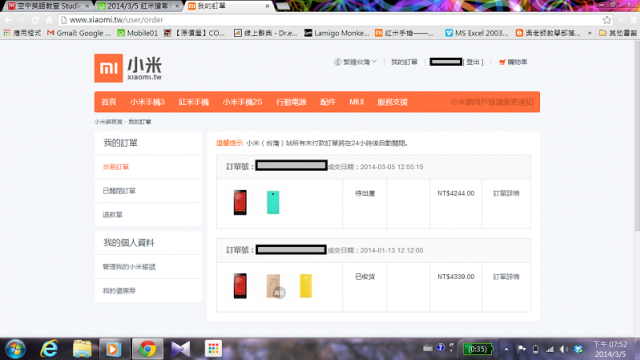Open File Explorer from taskbar
This screenshot has height=360, width=640.
click(82, 349)
